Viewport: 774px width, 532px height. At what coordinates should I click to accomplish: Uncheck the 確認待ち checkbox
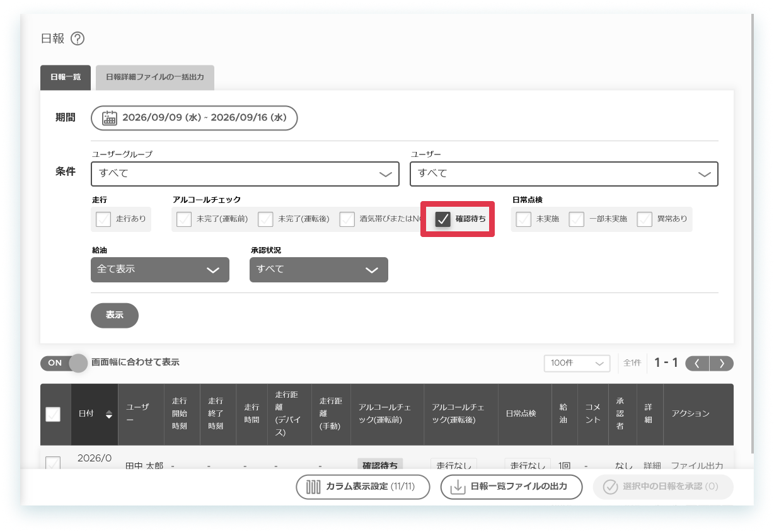(443, 219)
